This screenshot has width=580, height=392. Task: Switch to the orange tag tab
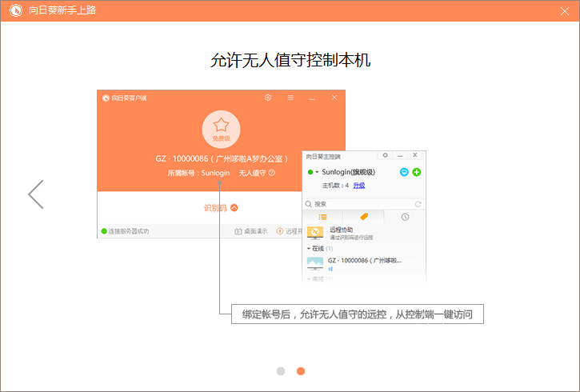click(363, 217)
